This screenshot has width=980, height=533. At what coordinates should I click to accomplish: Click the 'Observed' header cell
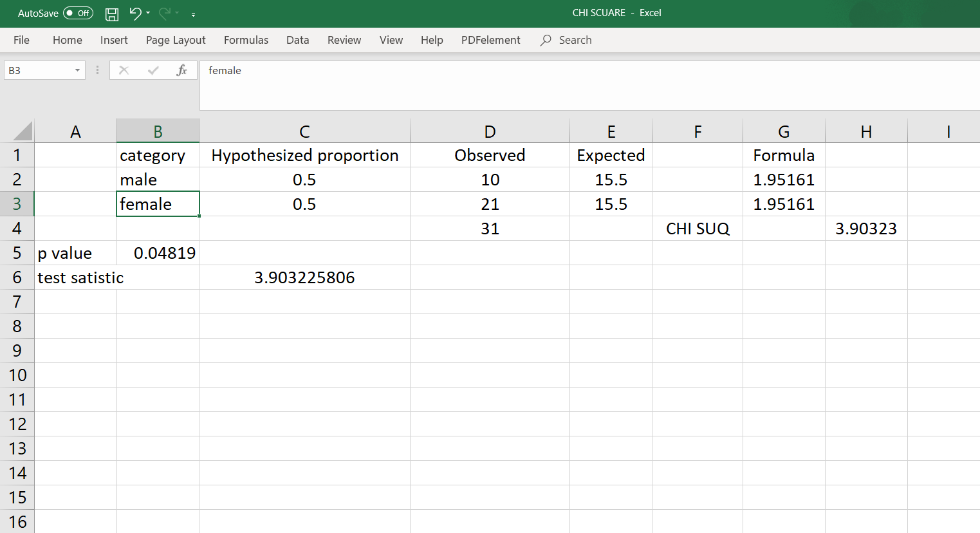pos(490,155)
